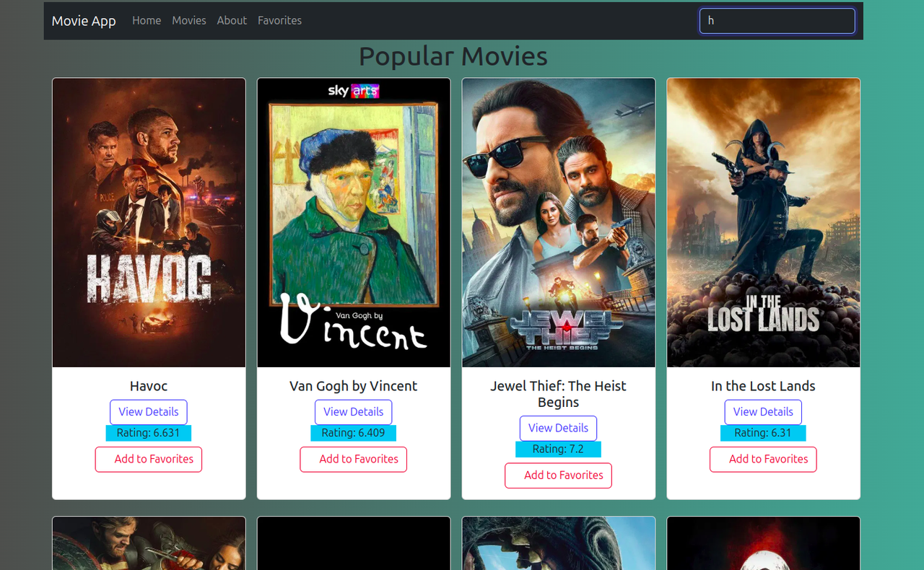Click the 'In the Lost Lands' title
The height and width of the screenshot is (570, 924).
764,386
